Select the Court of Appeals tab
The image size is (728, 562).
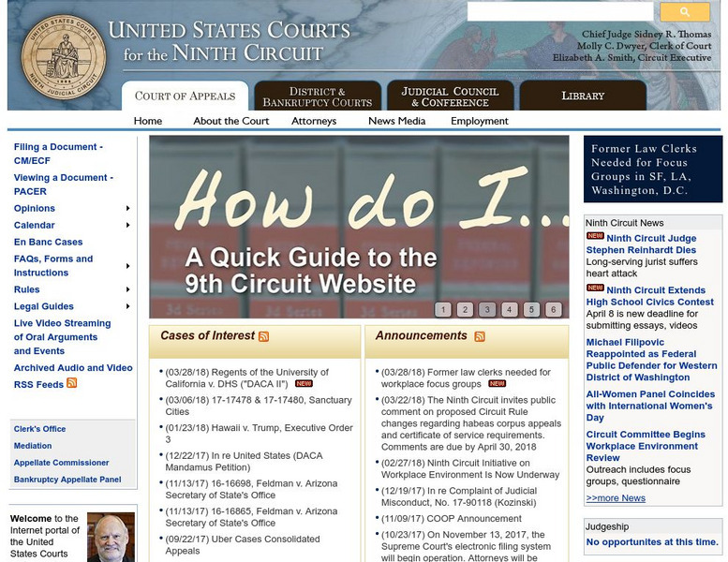coord(186,96)
